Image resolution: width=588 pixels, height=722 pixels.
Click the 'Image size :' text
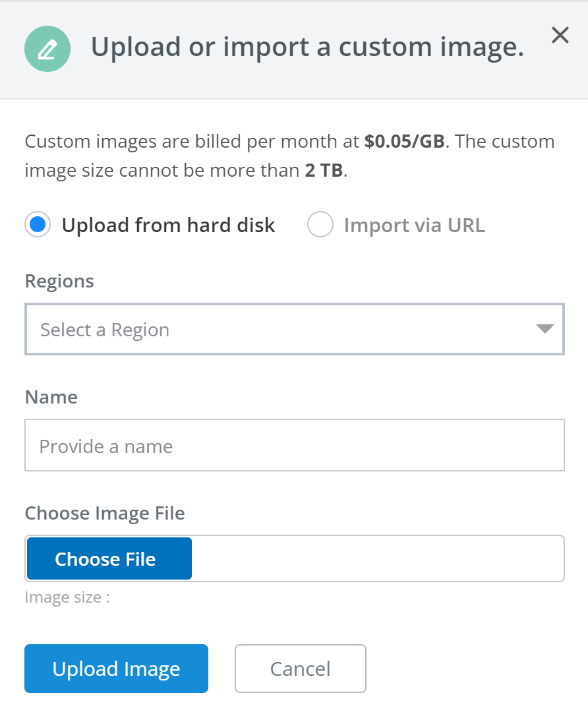(67, 597)
